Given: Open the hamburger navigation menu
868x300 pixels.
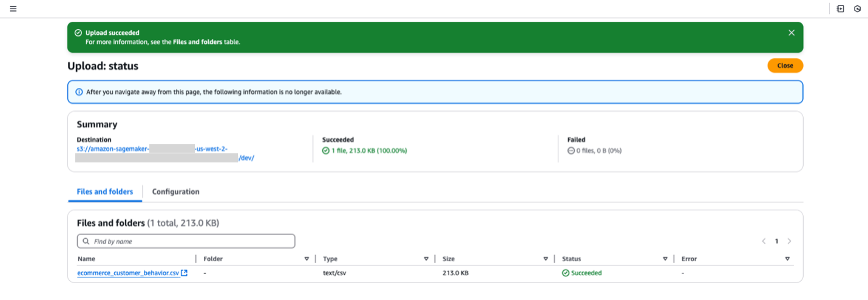Looking at the screenshot, I should [13, 9].
